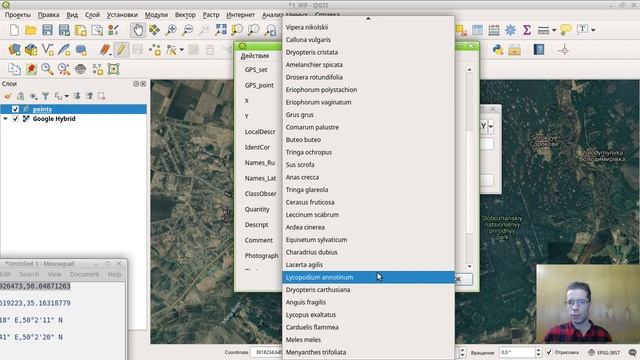Image resolution: width=640 pixels, height=360 pixels.
Task: Open the Растр menu
Action: point(211,15)
